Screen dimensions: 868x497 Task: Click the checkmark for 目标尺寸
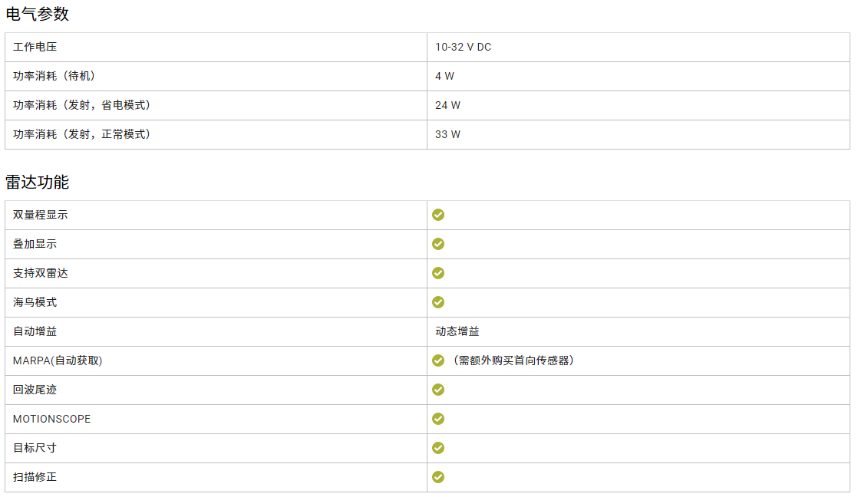click(438, 448)
